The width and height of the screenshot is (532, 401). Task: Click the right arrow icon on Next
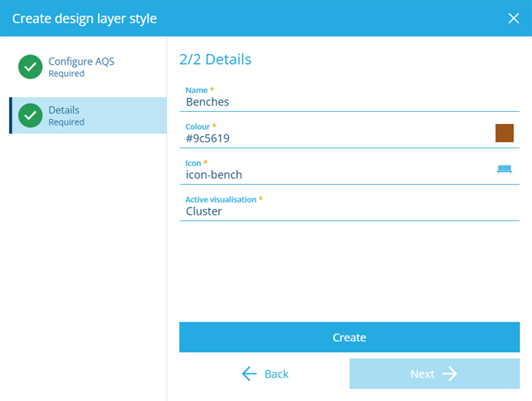pos(450,373)
